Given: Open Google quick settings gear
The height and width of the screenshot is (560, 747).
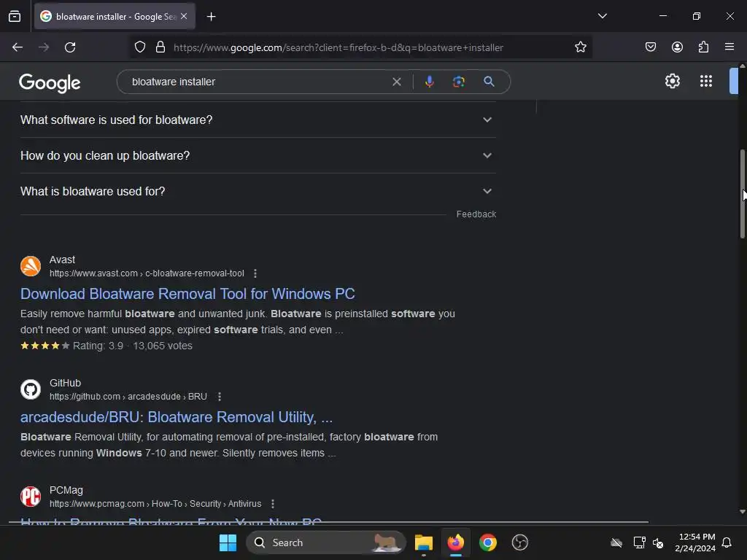Looking at the screenshot, I should pyautogui.click(x=672, y=81).
